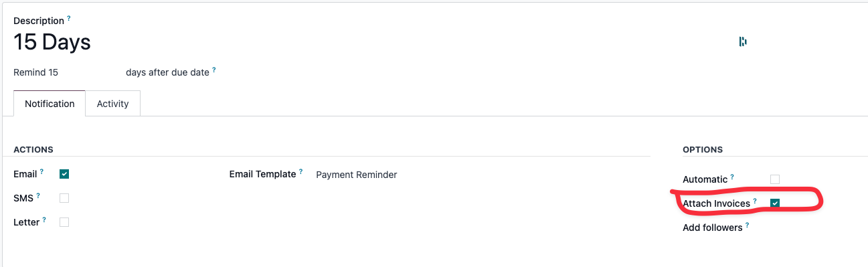The width and height of the screenshot is (868, 267).
Task: Tick the Automatic option checkbox
Action: [x=775, y=179]
